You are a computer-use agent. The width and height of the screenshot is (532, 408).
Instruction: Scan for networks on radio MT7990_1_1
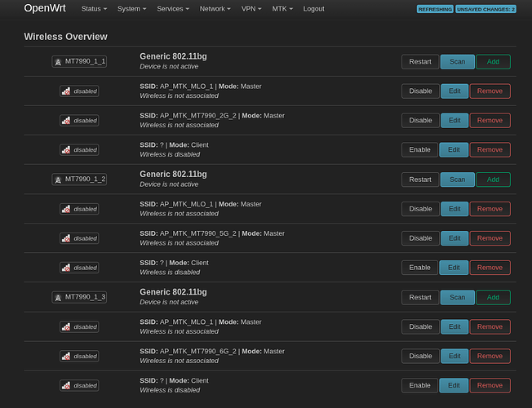(457, 61)
